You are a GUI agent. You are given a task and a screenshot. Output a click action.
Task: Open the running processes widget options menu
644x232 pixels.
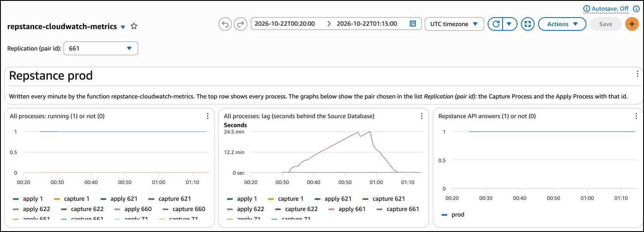tap(208, 116)
